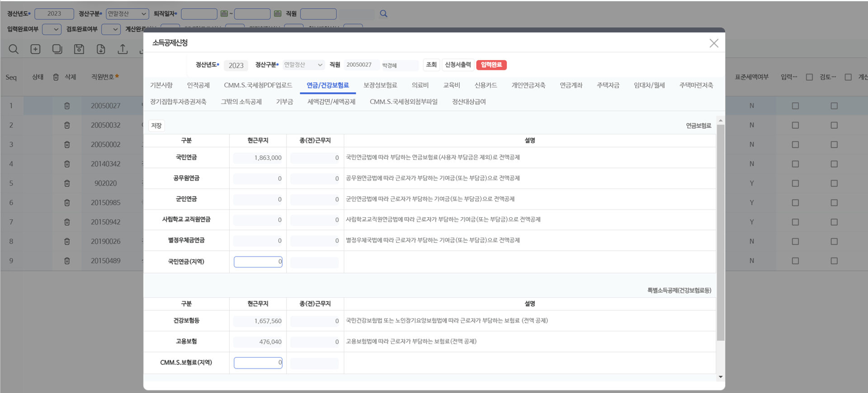Click the red 입력완료 button
The image size is (868, 393).
pyautogui.click(x=491, y=65)
